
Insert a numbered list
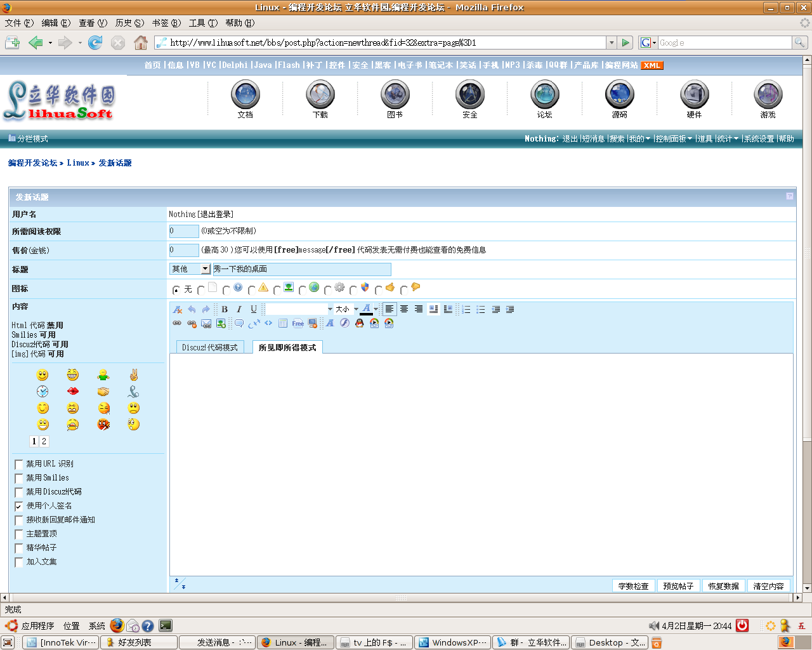click(466, 309)
